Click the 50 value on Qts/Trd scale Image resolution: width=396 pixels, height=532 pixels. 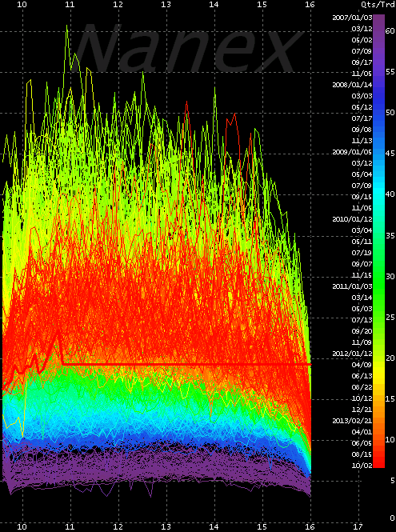point(390,113)
